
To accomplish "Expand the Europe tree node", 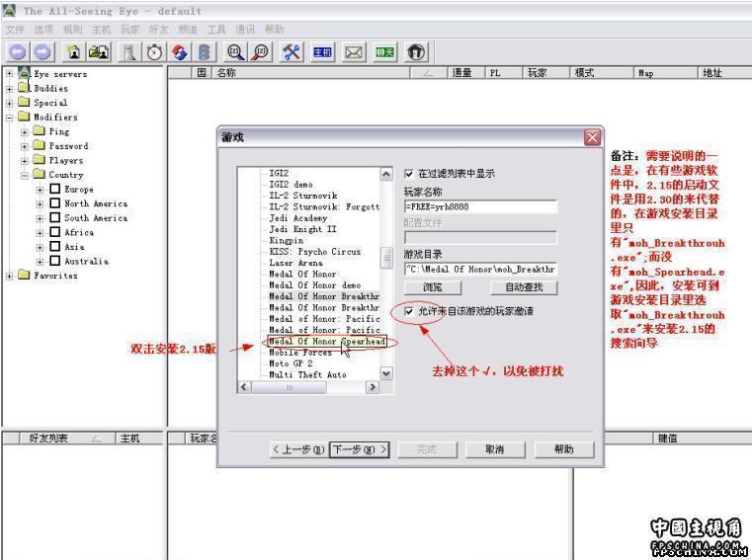I will (40, 190).
